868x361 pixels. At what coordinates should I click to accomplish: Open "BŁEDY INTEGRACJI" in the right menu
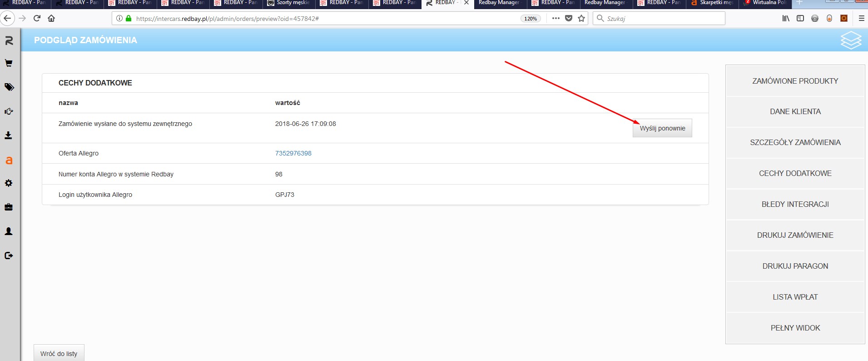pyautogui.click(x=795, y=204)
